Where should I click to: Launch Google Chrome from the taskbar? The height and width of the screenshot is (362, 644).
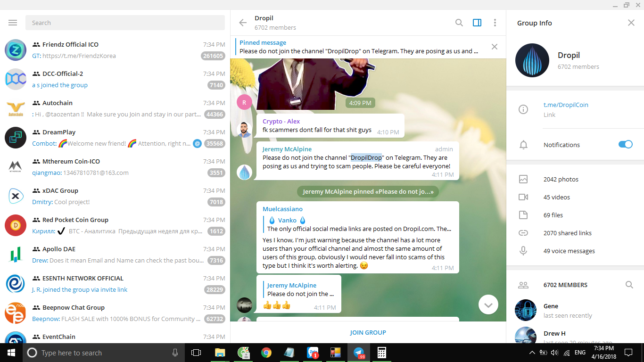(x=266, y=353)
